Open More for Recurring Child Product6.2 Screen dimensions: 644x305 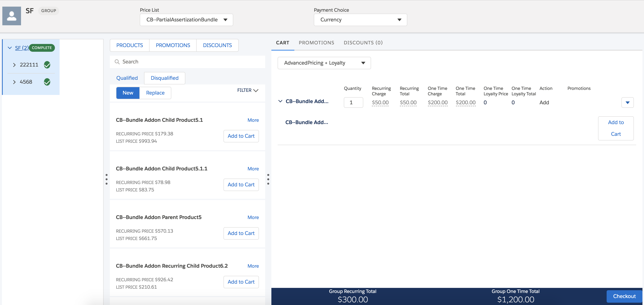[x=253, y=266]
